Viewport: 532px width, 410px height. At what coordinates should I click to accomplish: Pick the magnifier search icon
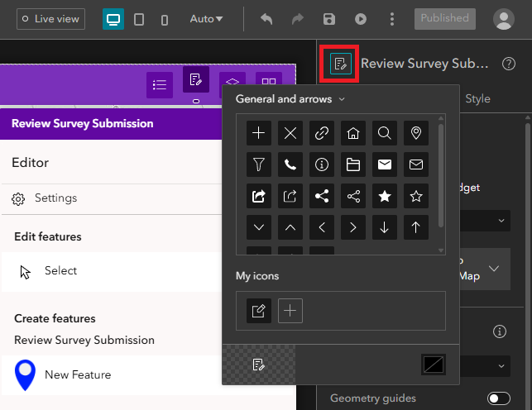tap(385, 133)
